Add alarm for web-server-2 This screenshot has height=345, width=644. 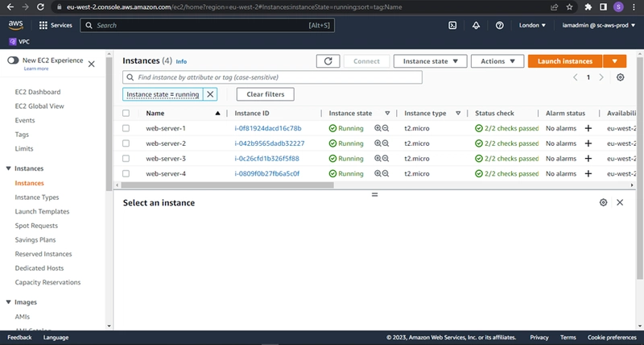tap(588, 143)
